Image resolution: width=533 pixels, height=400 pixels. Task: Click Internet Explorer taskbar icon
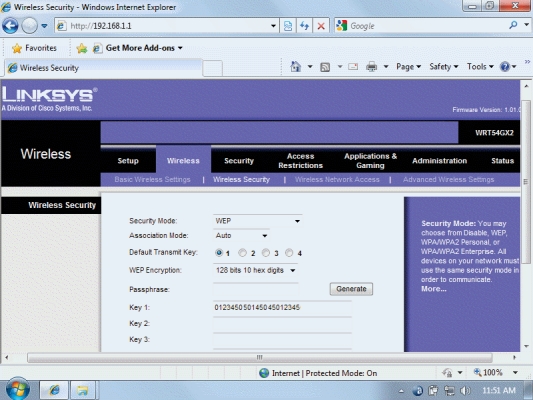(54, 390)
